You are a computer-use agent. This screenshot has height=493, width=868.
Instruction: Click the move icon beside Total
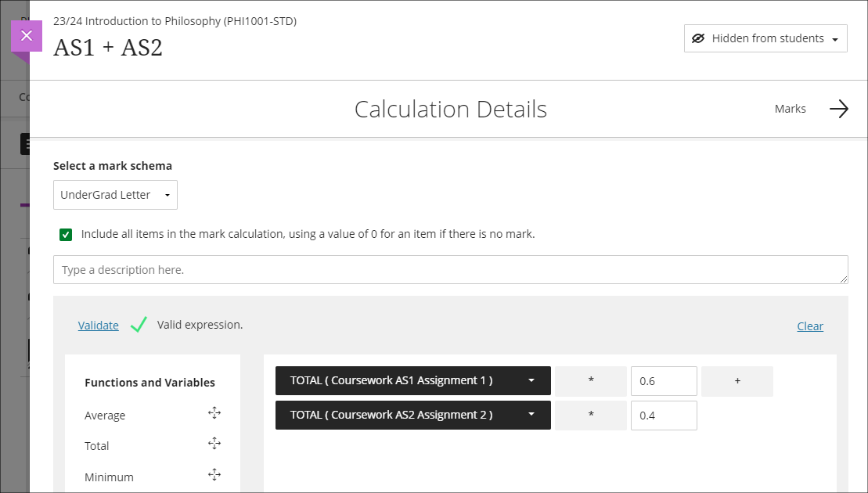[x=214, y=444]
